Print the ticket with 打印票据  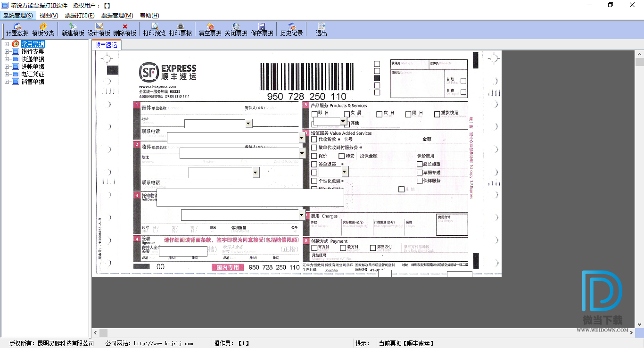coord(181,30)
